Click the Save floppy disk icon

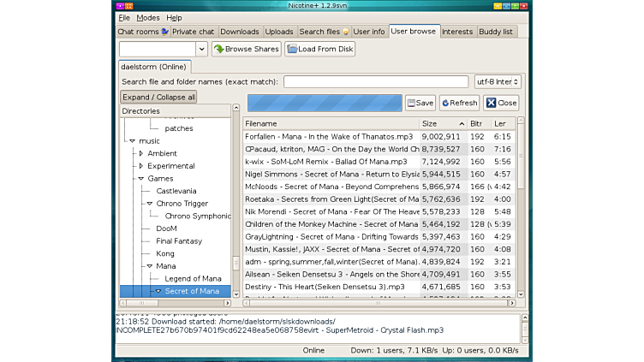(411, 103)
